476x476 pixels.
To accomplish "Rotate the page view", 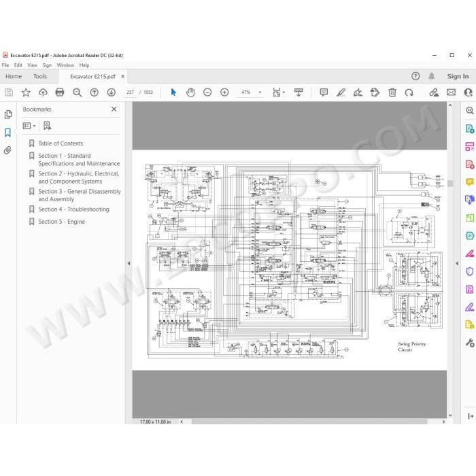I will pos(409,92).
